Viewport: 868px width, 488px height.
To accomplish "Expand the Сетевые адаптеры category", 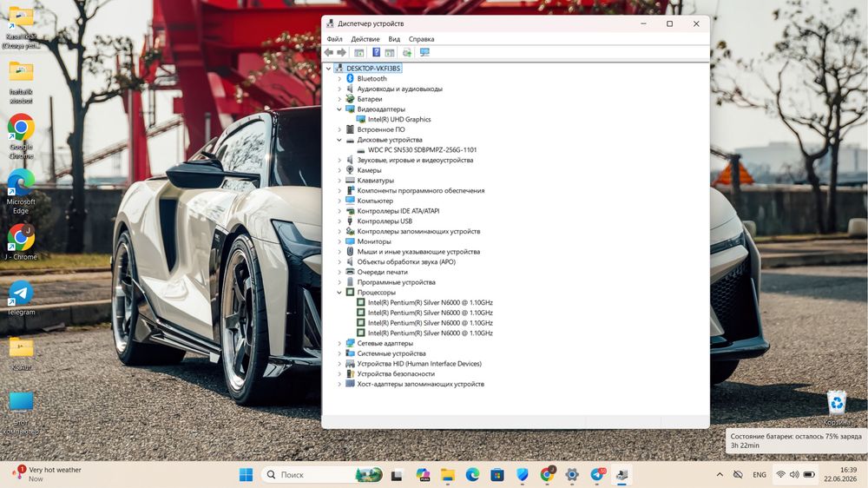I will [x=339, y=344].
